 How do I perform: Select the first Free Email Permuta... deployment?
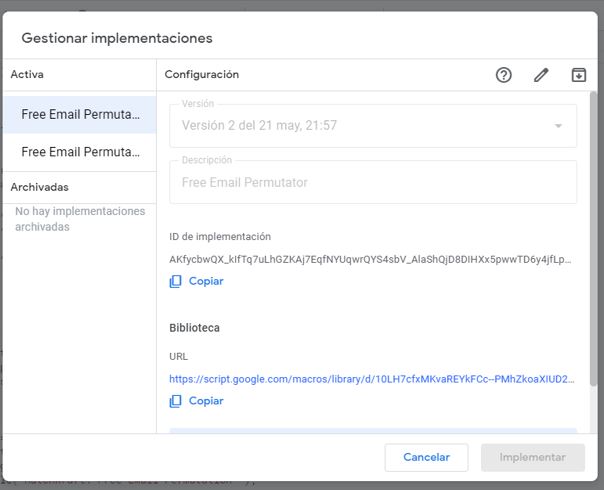pos(80,114)
